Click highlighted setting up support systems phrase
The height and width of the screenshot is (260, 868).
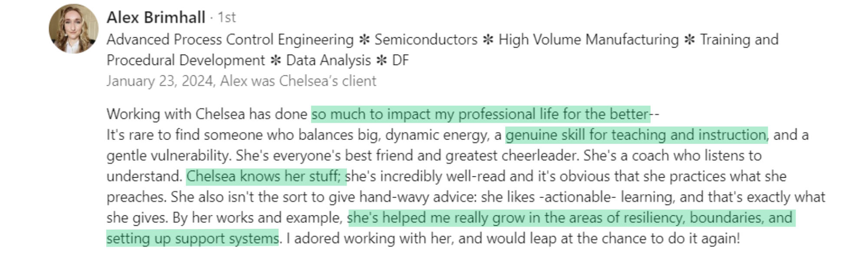pyautogui.click(x=192, y=238)
